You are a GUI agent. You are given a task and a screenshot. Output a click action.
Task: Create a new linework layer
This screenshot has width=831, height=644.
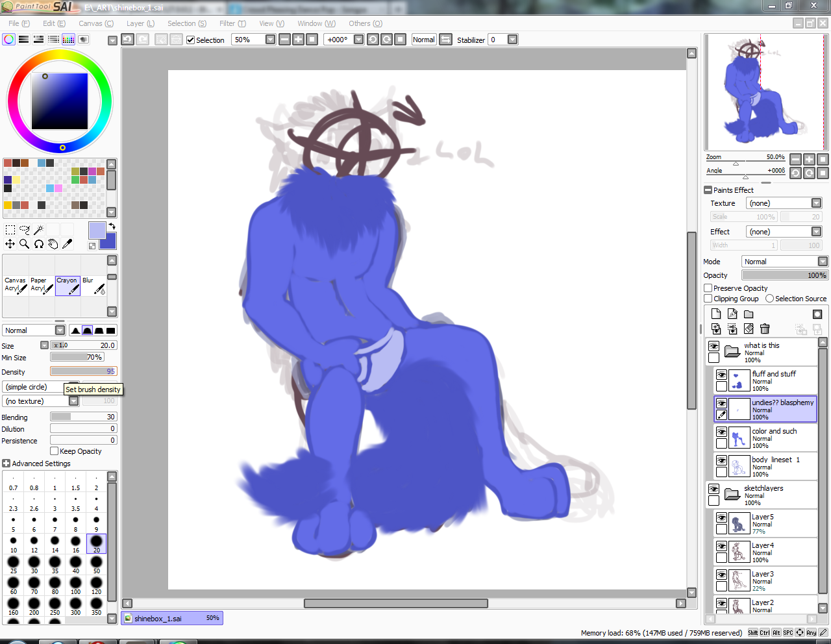pyautogui.click(x=732, y=314)
